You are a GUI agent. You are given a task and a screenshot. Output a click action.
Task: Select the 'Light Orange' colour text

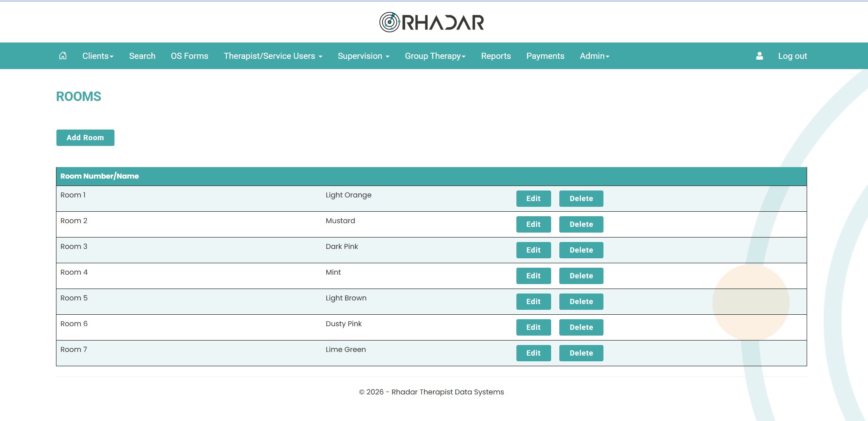(349, 195)
